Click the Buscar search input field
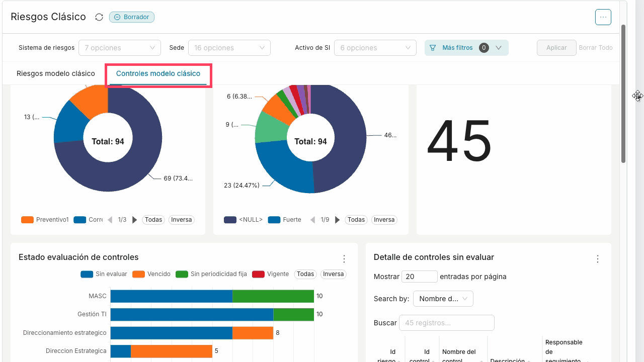 point(447,323)
